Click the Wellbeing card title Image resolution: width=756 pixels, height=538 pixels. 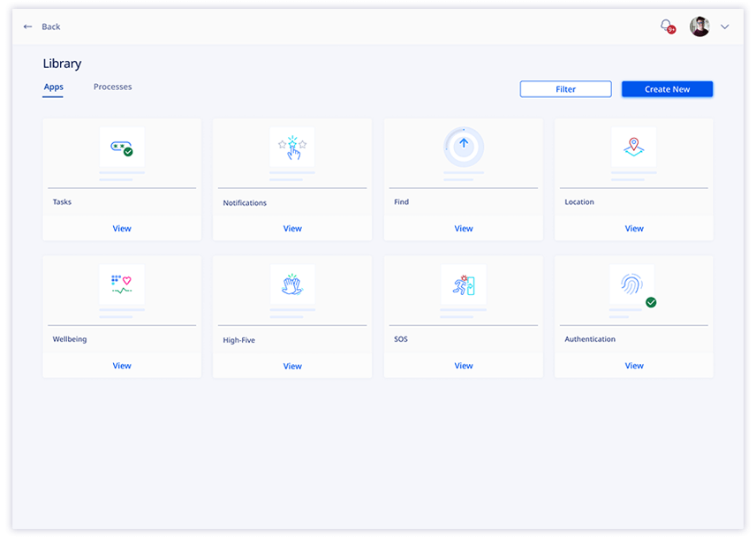click(x=70, y=339)
